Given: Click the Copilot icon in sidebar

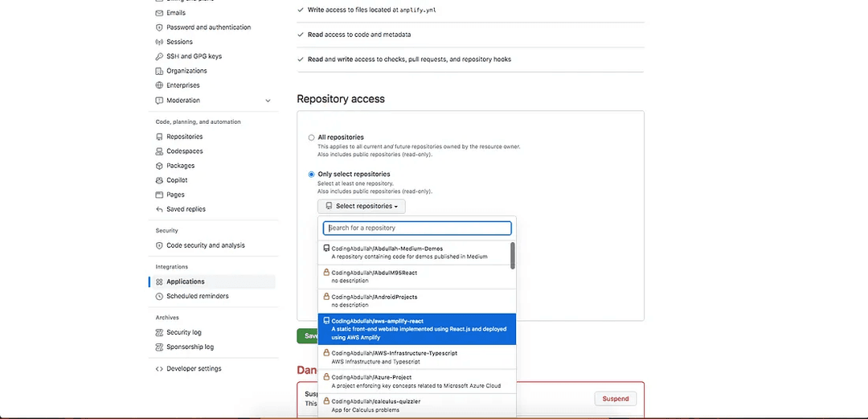Looking at the screenshot, I should point(159,180).
